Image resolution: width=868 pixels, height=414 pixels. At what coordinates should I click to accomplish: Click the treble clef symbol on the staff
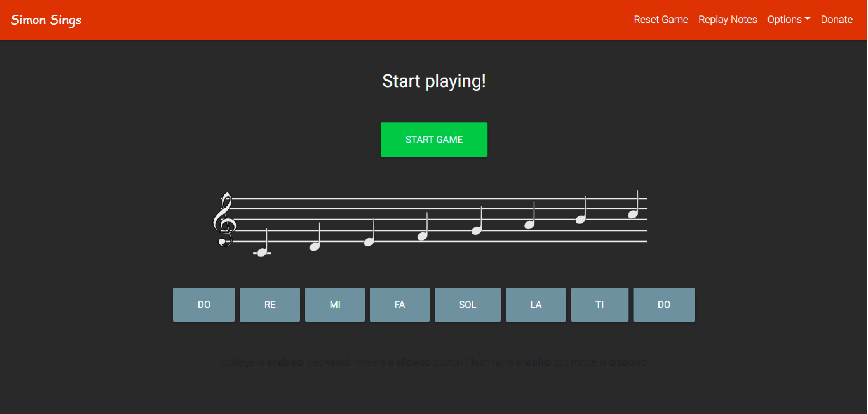pyautogui.click(x=224, y=219)
